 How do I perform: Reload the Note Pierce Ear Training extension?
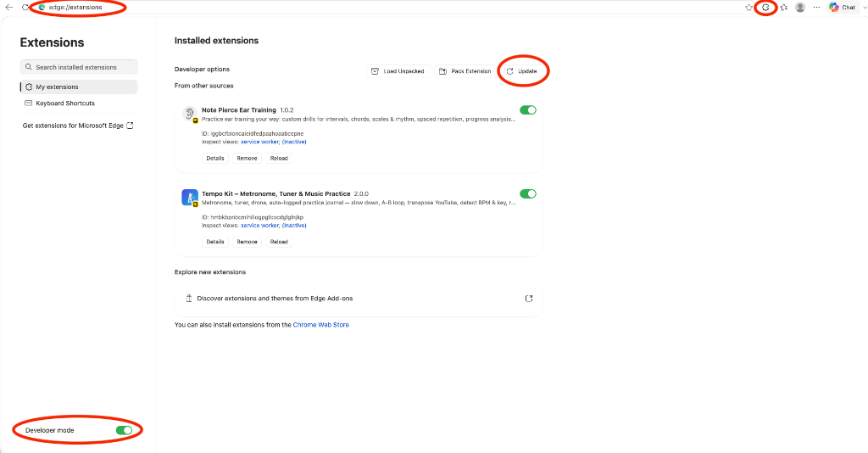click(x=279, y=159)
